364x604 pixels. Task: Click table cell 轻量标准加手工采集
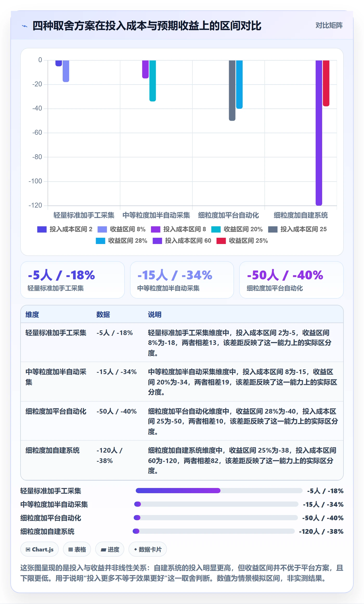[x=56, y=333]
